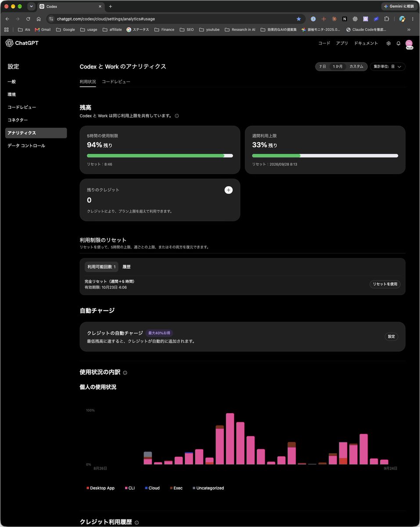
Task: Open アナリティクス in the settings sidebar
Action: (36, 133)
